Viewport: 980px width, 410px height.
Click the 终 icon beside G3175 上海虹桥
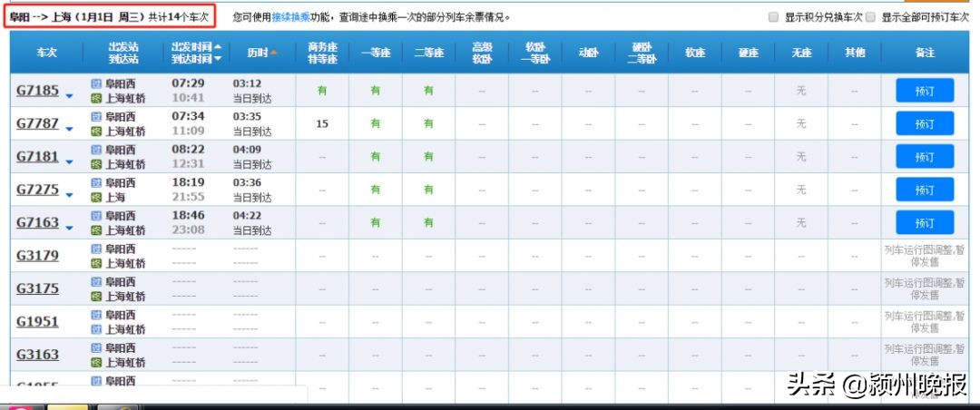(x=95, y=297)
